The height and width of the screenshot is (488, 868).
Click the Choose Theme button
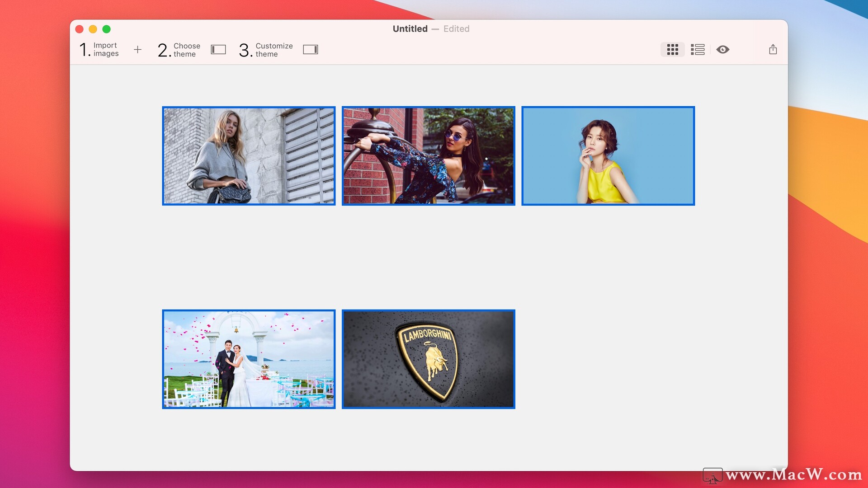192,49
